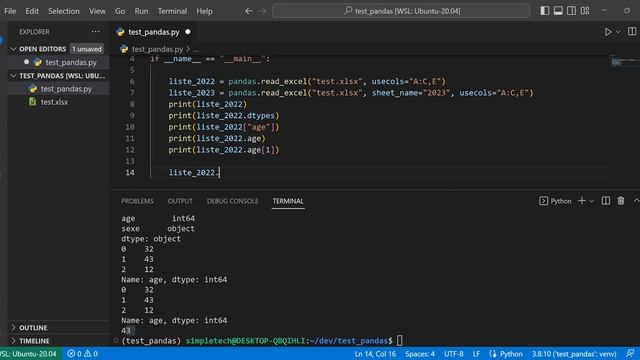640x360 pixels.
Task: Create a new terminal with plus icon
Action: coord(582,200)
